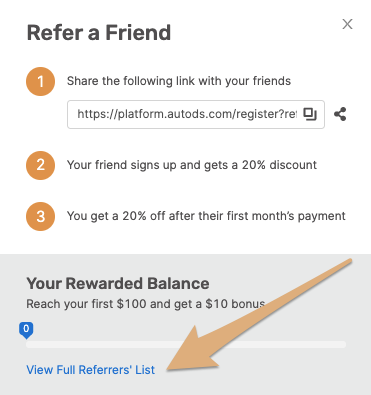Open View Full Referrers' List
The image size is (371, 395).
point(91,370)
